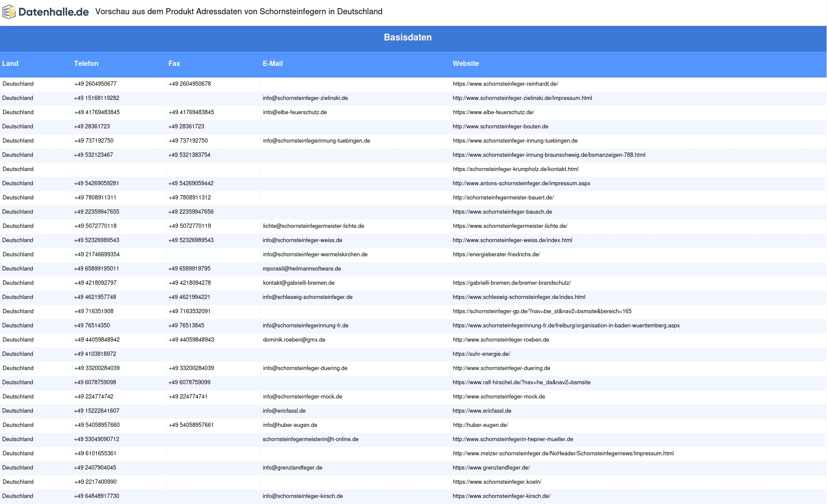Open the ralf-hirschel.de website link
Image resolution: width=827 pixels, height=504 pixels.
click(x=522, y=383)
